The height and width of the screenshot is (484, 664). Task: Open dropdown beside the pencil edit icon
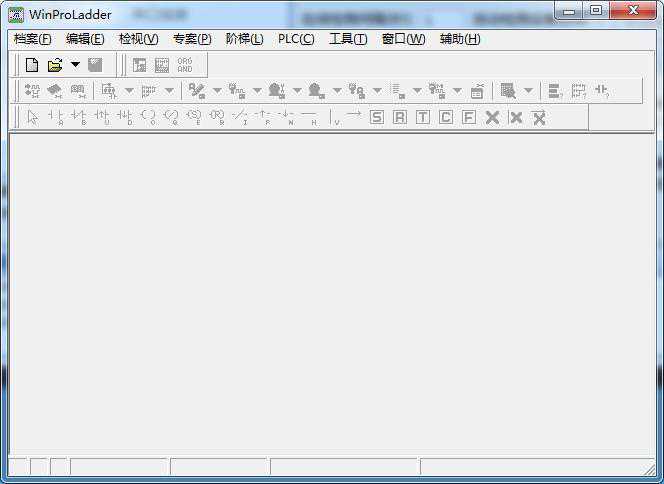(217, 90)
